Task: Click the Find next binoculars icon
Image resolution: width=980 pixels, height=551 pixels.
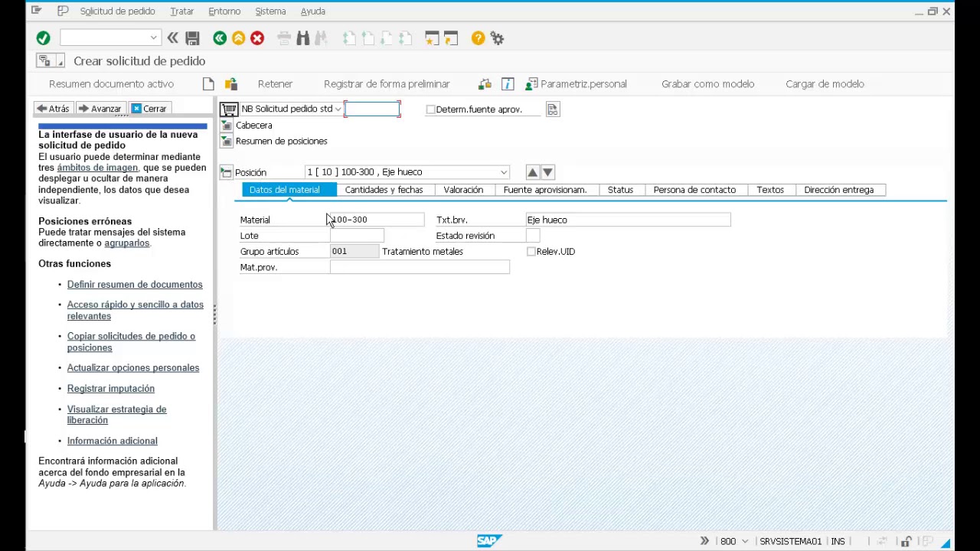Action: 322,38
